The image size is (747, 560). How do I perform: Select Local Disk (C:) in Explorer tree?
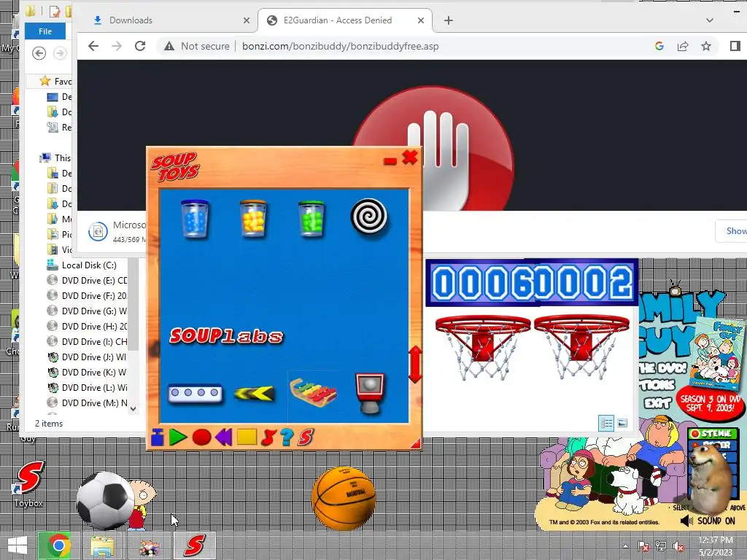(x=88, y=265)
